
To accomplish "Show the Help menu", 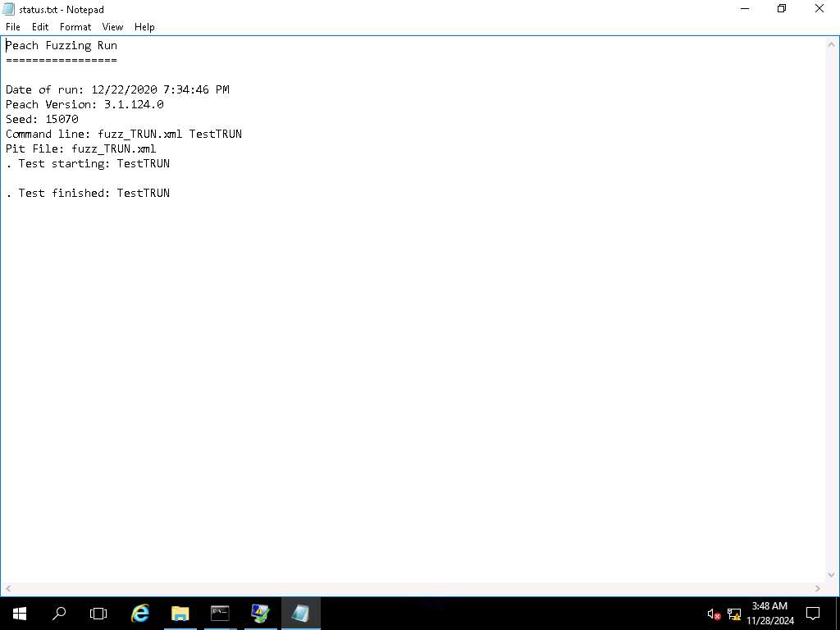I will (x=144, y=27).
